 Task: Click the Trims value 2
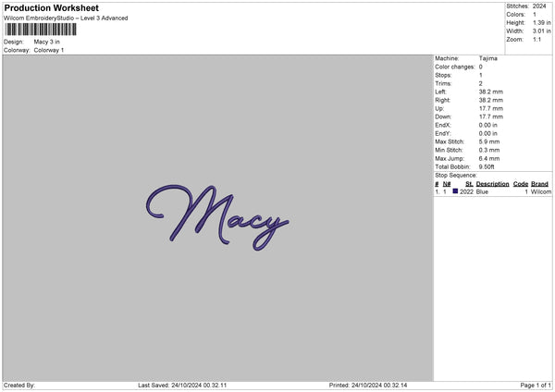point(481,83)
